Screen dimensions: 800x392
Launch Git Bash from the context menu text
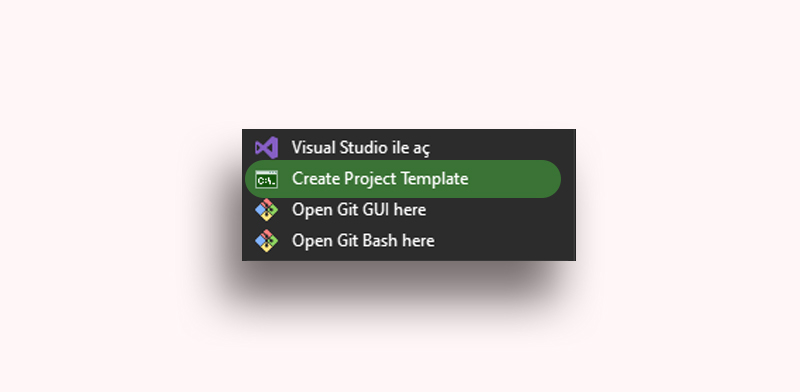point(363,241)
